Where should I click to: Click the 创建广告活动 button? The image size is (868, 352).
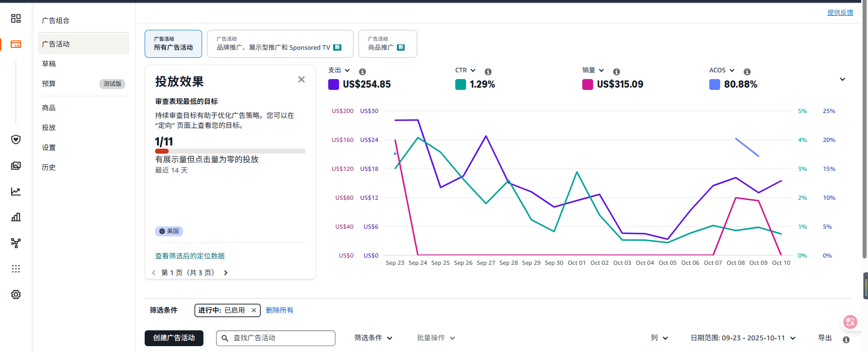pos(174,338)
